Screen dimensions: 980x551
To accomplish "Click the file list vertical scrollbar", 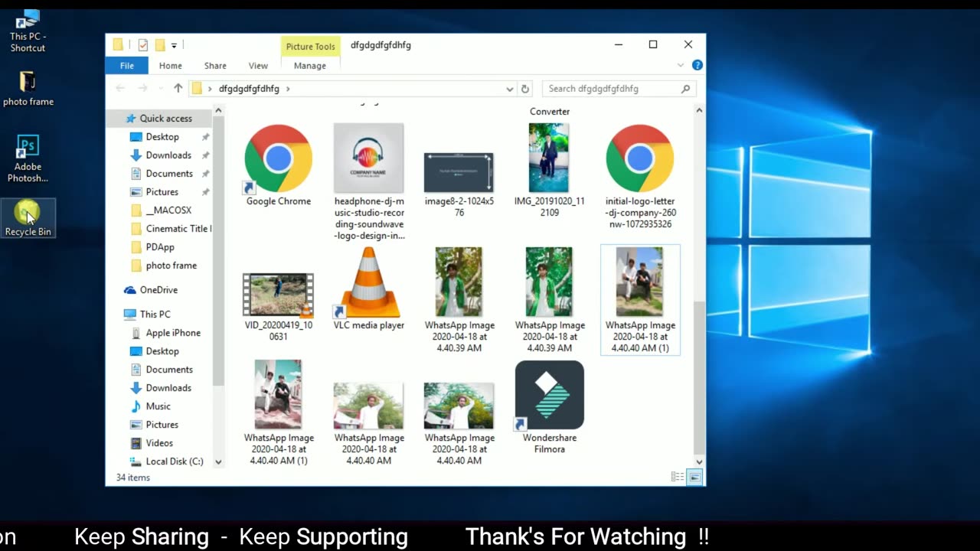I will point(699,379).
